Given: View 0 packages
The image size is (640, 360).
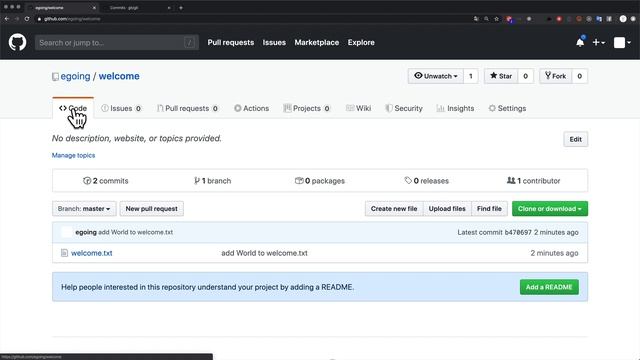Looking at the screenshot, I should coord(320,181).
